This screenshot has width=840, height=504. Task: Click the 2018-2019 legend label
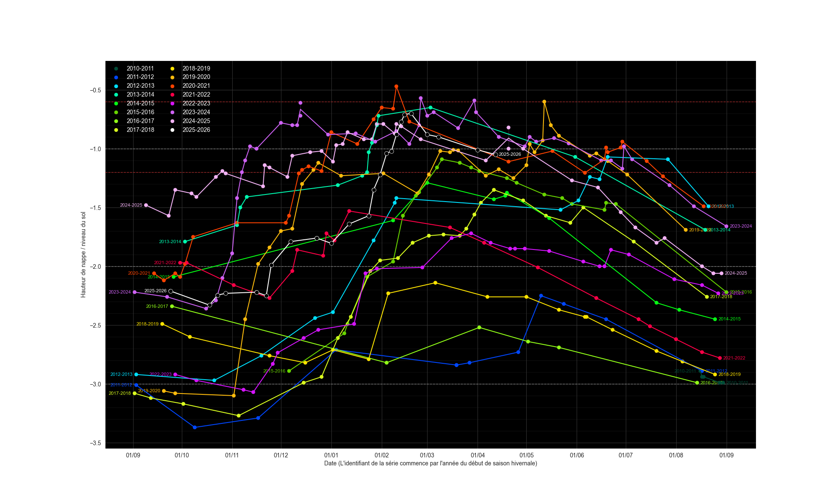196,68
